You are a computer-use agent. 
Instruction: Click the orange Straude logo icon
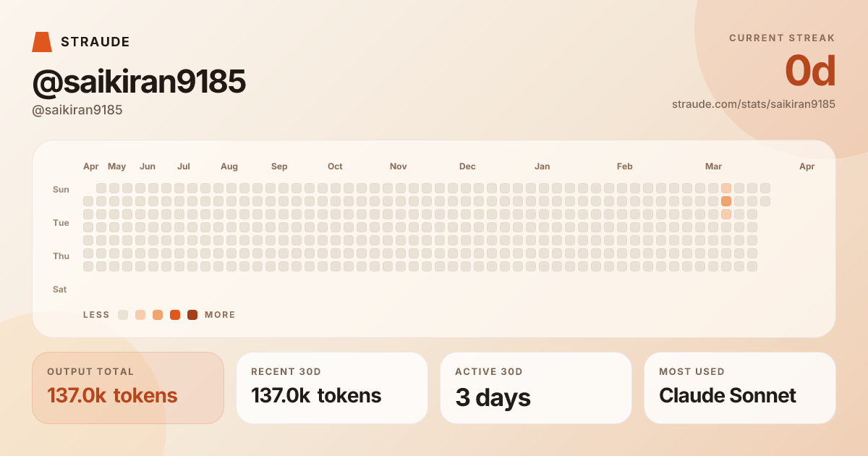pos(42,42)
